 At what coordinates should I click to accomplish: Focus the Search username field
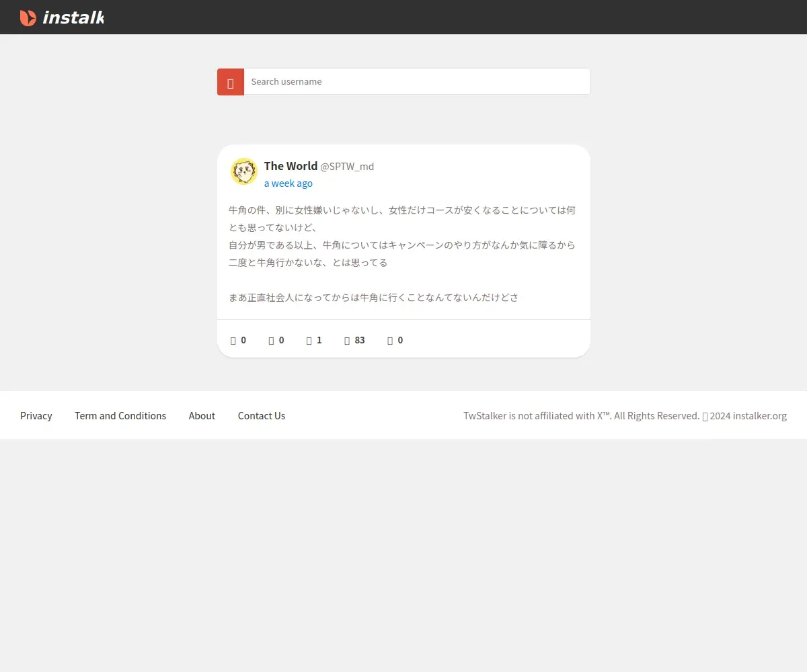(x=417, y=81)
